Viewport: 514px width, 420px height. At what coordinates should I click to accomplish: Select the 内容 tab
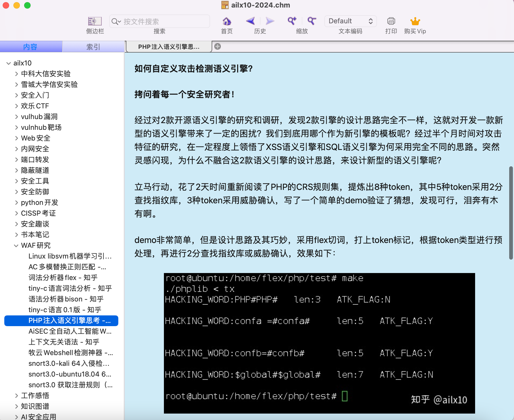pos(31,46)
